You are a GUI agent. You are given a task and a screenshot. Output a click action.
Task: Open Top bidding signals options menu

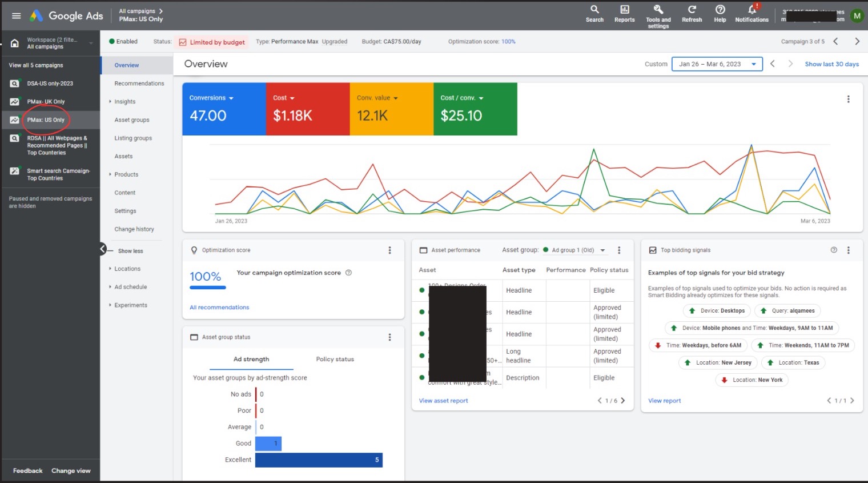848,250
